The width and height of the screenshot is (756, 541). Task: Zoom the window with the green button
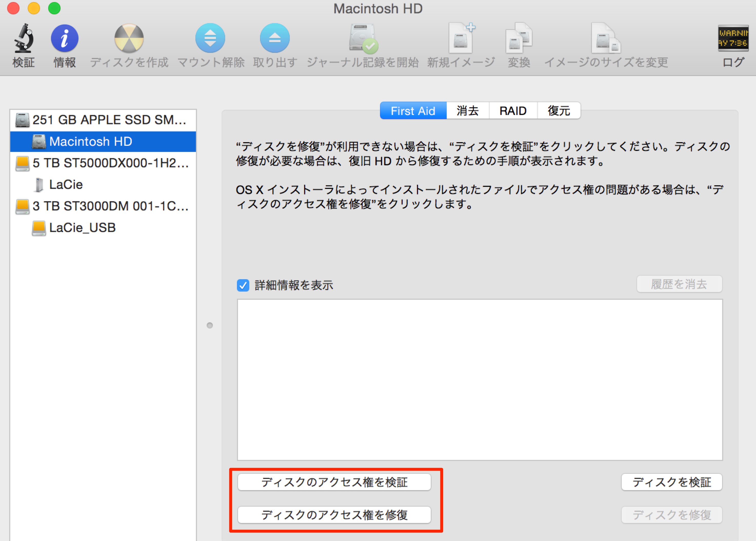pyautogui.click(x=54, y=8)
